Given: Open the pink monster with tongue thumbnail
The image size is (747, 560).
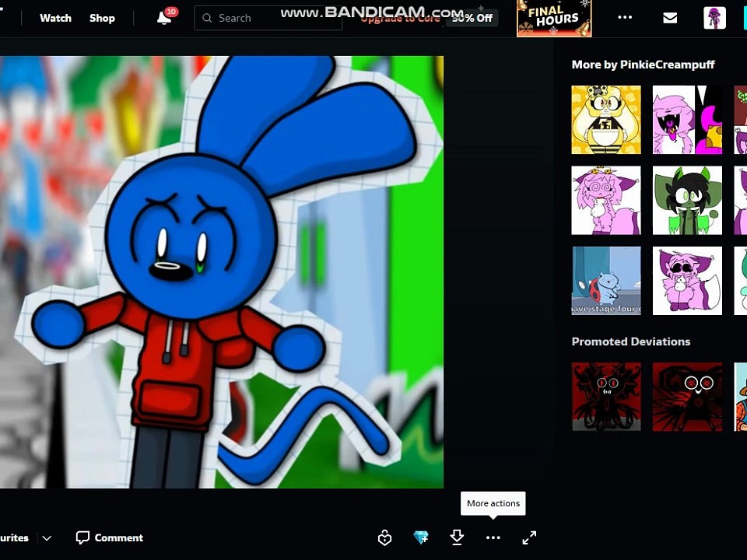Looking at the screenshot, I should pos(687,120).
